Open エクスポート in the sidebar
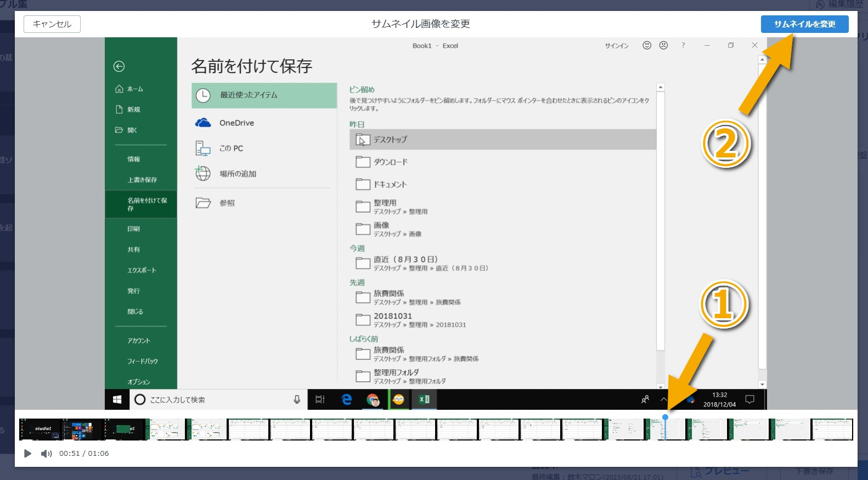Viewport: 868px width, 480px height. pos(142,270)
